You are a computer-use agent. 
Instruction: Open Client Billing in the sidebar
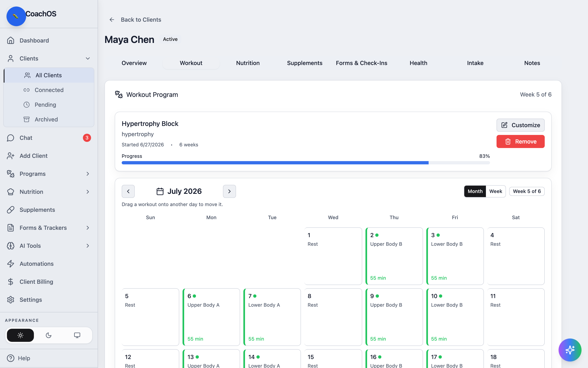(49, 282)
